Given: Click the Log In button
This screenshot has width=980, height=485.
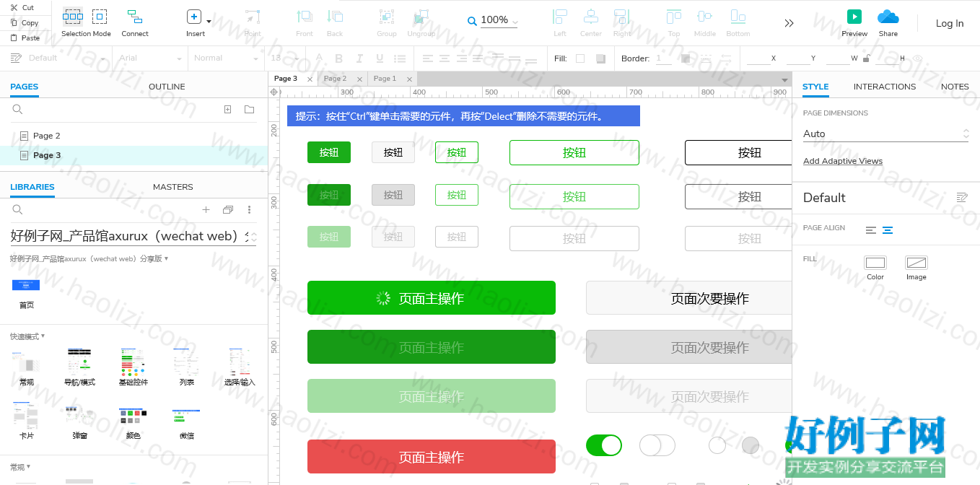Looking at the screenshot, I should click(950, 23).
